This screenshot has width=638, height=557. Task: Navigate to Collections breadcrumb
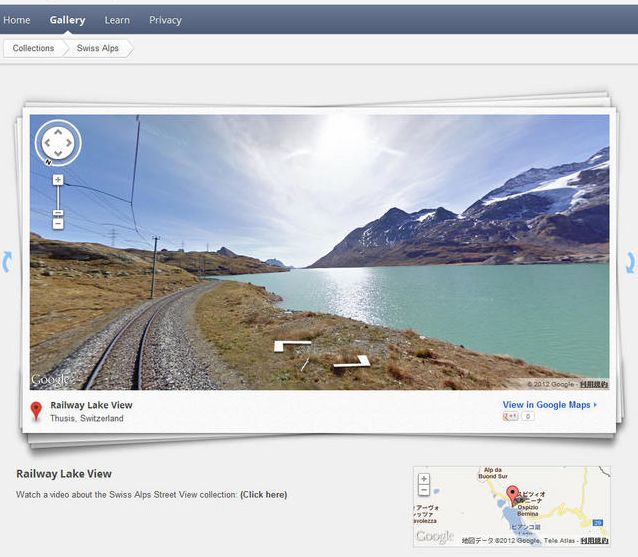click(34, 48)
